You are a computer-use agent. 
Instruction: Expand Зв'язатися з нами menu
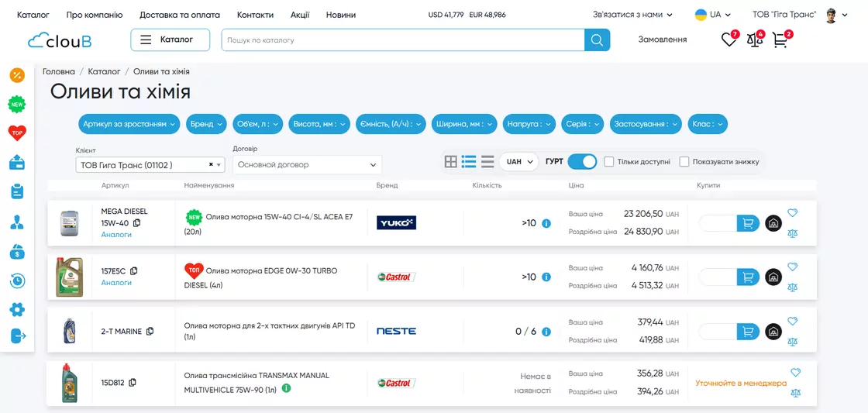632,15
